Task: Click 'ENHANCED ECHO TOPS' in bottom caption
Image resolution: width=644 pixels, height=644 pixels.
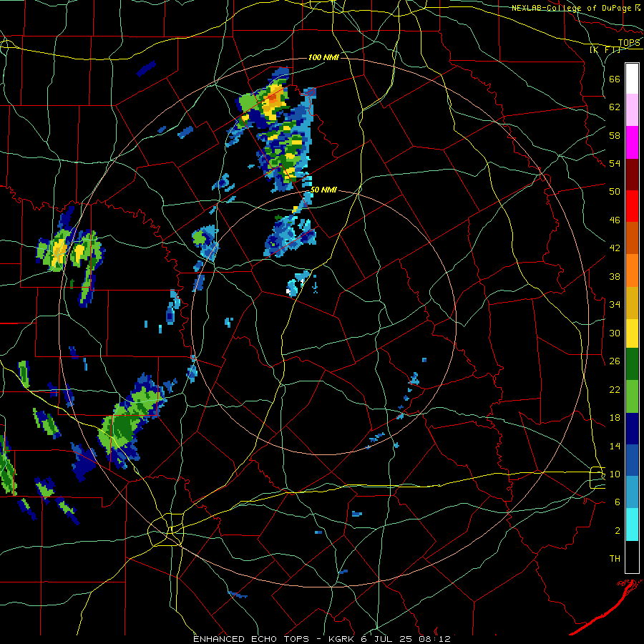Action: coord(251,639)
